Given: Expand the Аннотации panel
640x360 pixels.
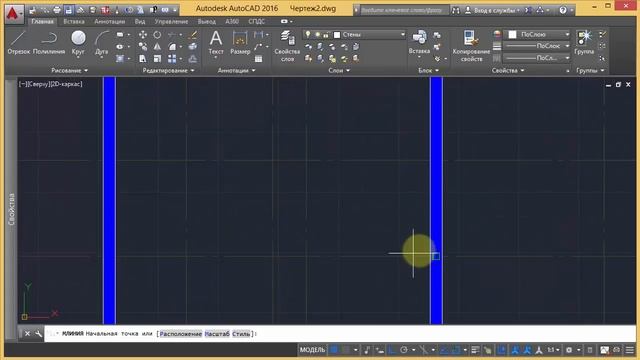Looking at the screenshot, I should tap(236, 71).
